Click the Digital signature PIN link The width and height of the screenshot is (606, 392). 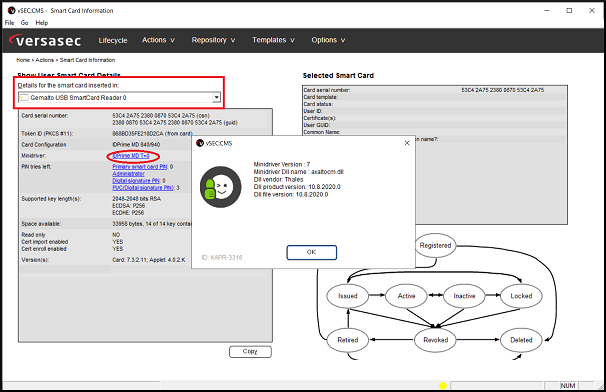click(x=136, y=181)
